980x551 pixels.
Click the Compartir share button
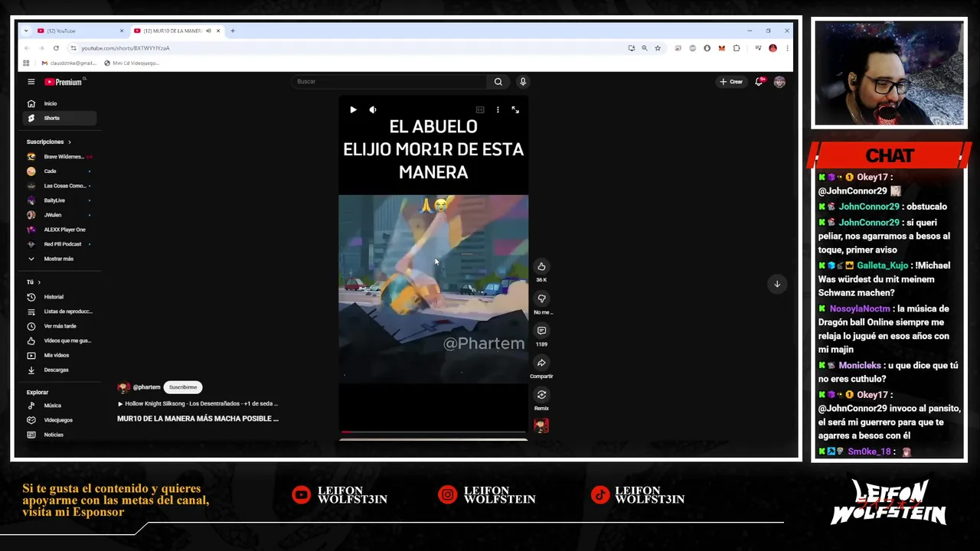pos(541,363)
